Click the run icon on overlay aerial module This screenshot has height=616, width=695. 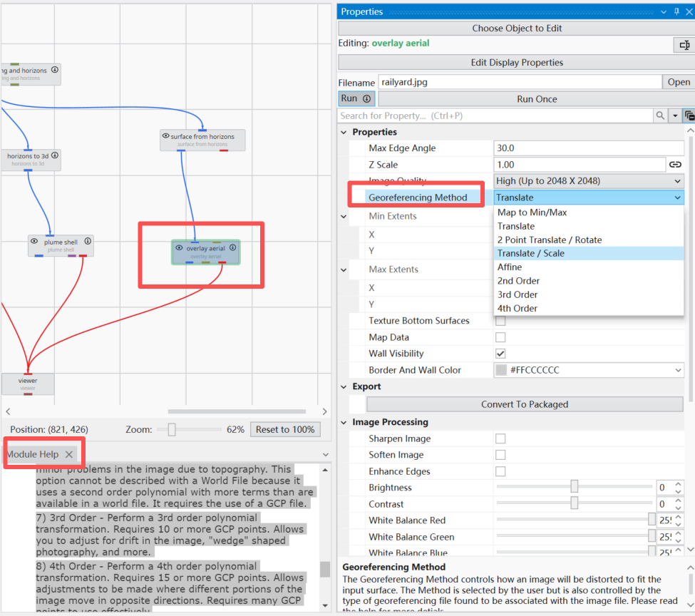tap(232, 248)
